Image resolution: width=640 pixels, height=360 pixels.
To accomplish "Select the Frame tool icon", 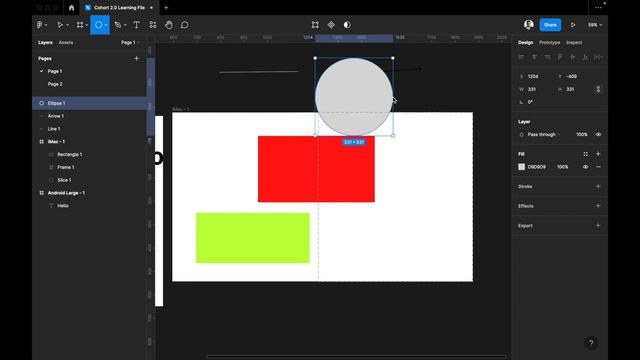I will coord(80,25).
